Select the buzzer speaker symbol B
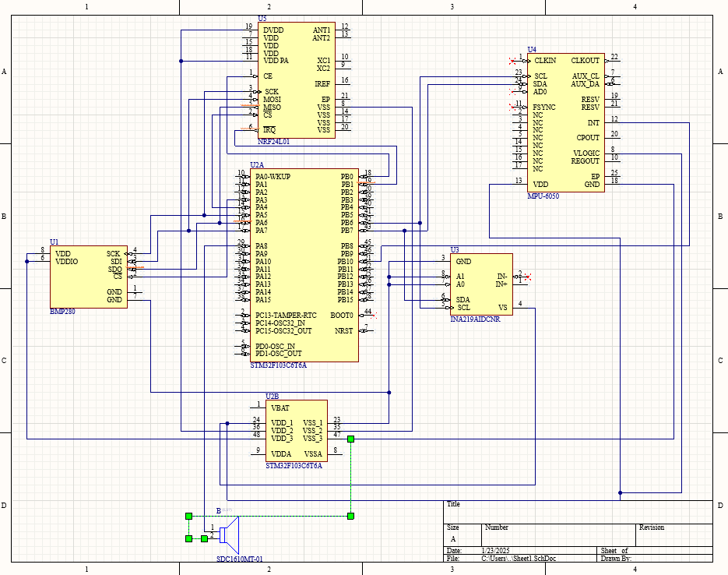Viewport: 728px width, 575px height. tap(230, 535)
